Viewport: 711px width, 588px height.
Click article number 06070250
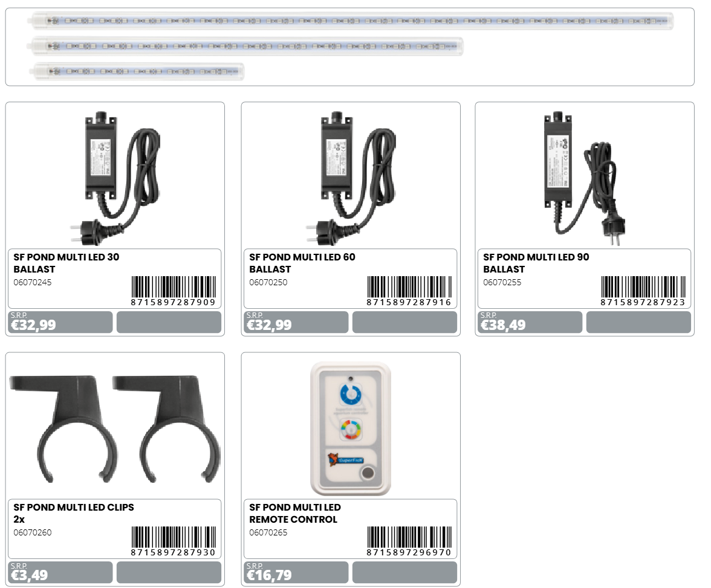(x=268, y=282)
